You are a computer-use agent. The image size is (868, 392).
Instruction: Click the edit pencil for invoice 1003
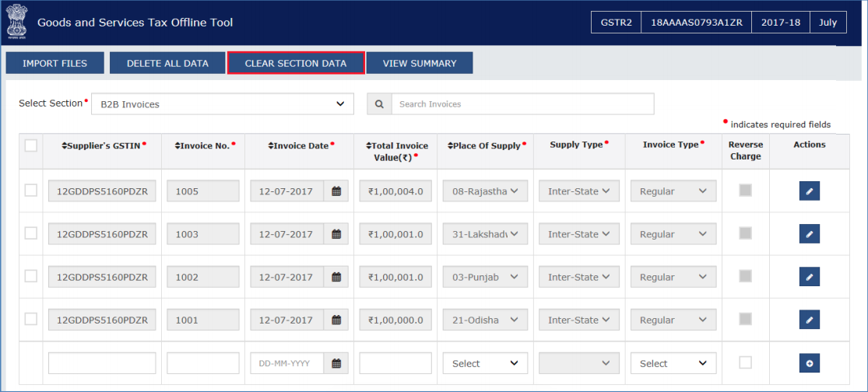[810, 234]
